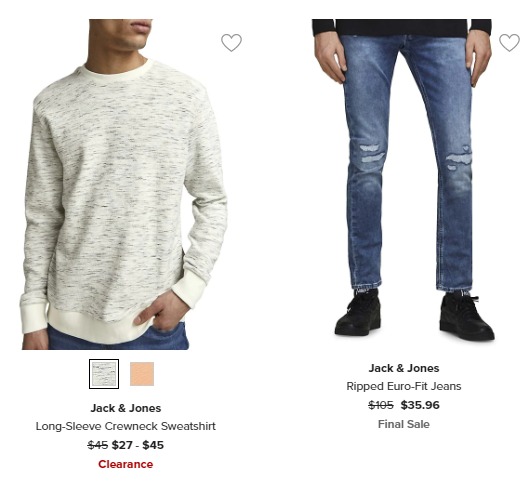Click Jack & Jones brand under sweatshirt
Screen dimensions: 530x483
[125, 408]
